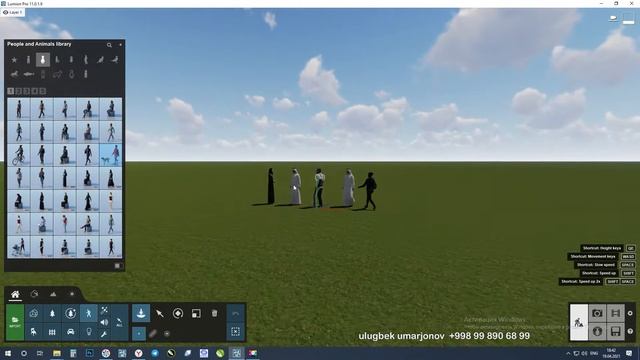640x360 pixels.
Task: Select the fish category in library
Action: (29, 74)
